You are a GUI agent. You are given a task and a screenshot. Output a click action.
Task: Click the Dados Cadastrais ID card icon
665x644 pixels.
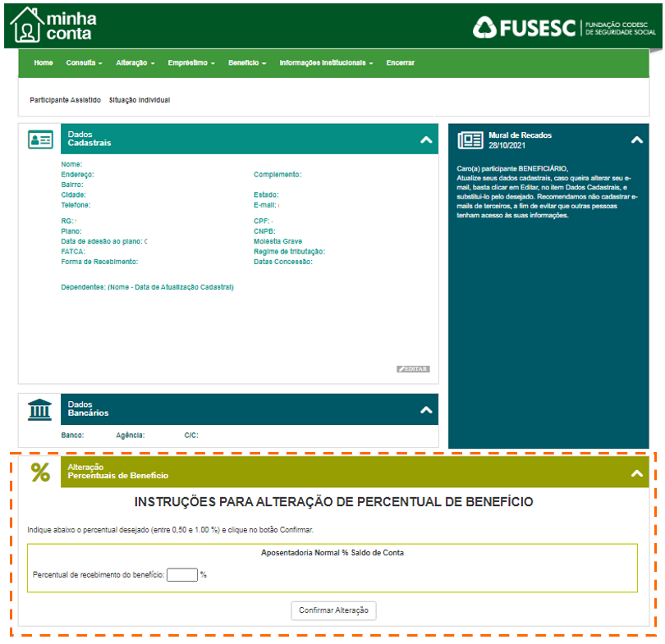coord(40,139)
